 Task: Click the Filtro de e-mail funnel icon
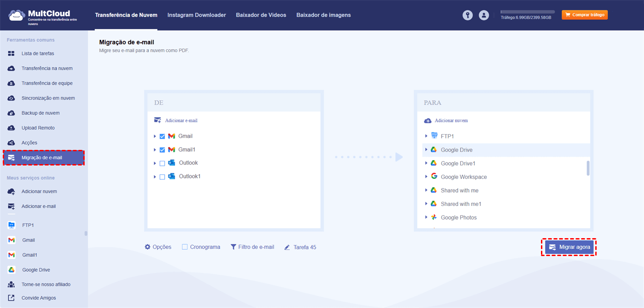coord(233,247)
